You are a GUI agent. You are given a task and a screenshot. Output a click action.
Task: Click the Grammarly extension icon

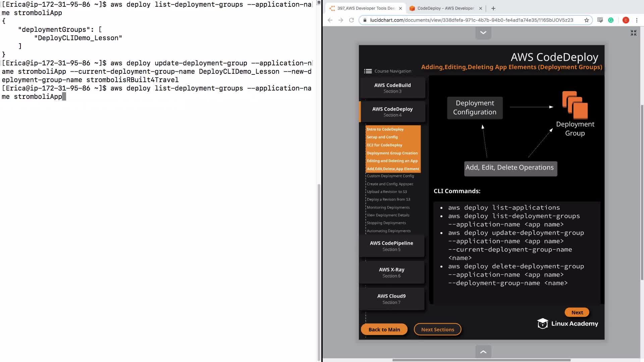click(x=611, y=20)
